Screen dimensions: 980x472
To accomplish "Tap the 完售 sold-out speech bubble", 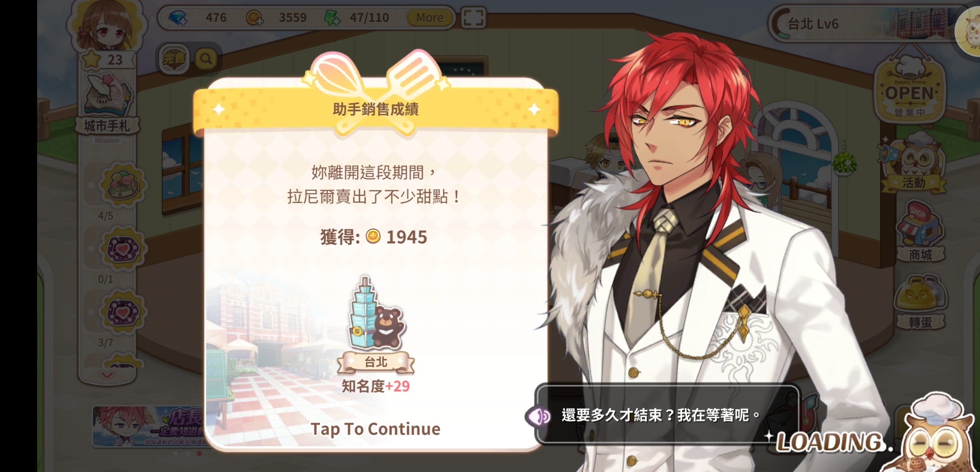I will coord(174,59).
